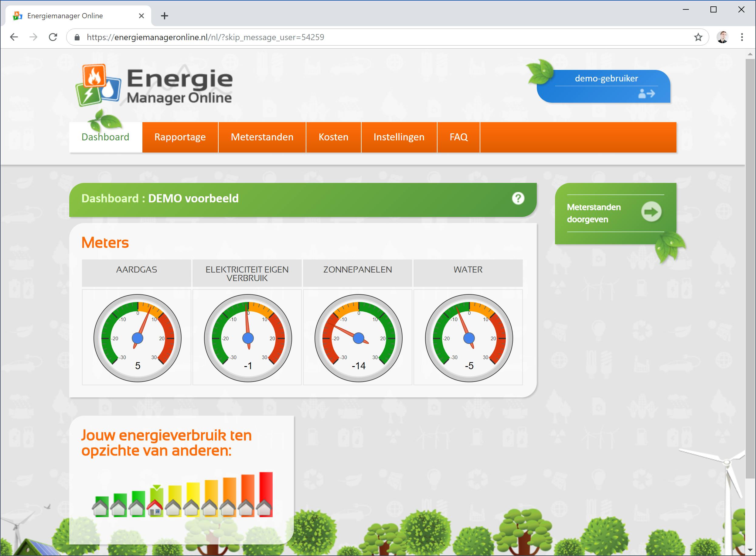The width and height of the screenshot is (756, 556).
Task: Switch to the Meterstanden tab
Action: (x=262, y=137)
